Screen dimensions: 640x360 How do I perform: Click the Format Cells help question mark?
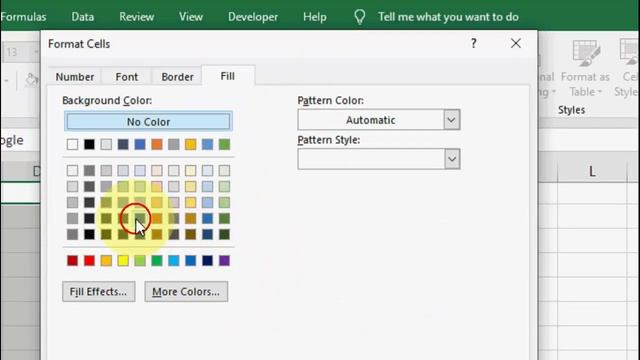(473, 43)
